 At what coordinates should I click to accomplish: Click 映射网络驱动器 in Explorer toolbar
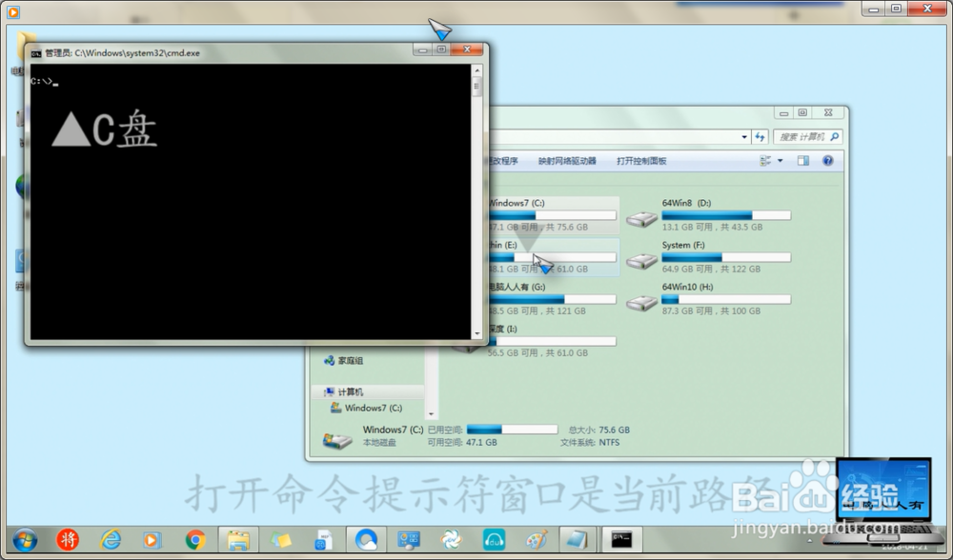pyautogui.click(x=567, y=161)
